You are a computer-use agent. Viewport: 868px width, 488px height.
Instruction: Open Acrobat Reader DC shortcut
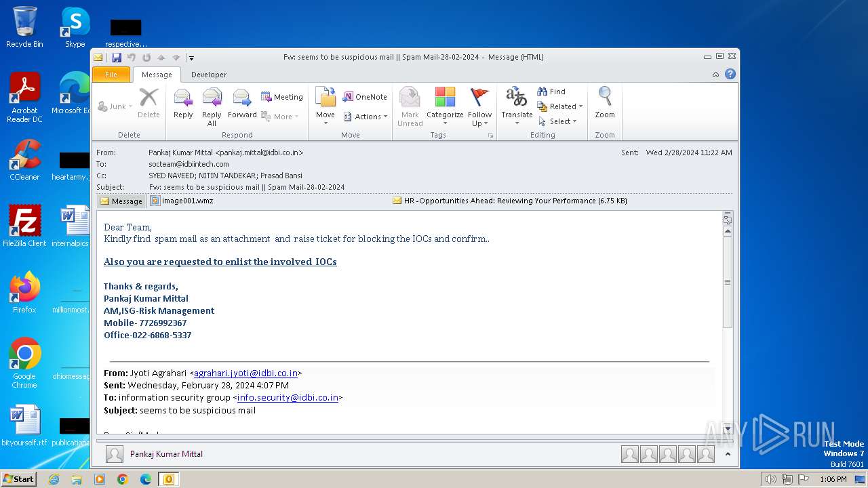(24, 98)
